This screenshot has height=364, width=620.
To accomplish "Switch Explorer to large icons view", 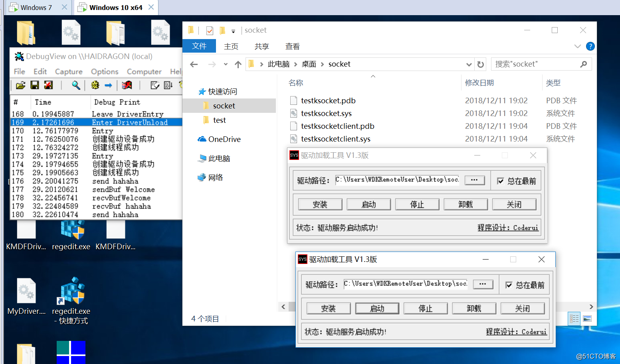I will tap(587, 319).
